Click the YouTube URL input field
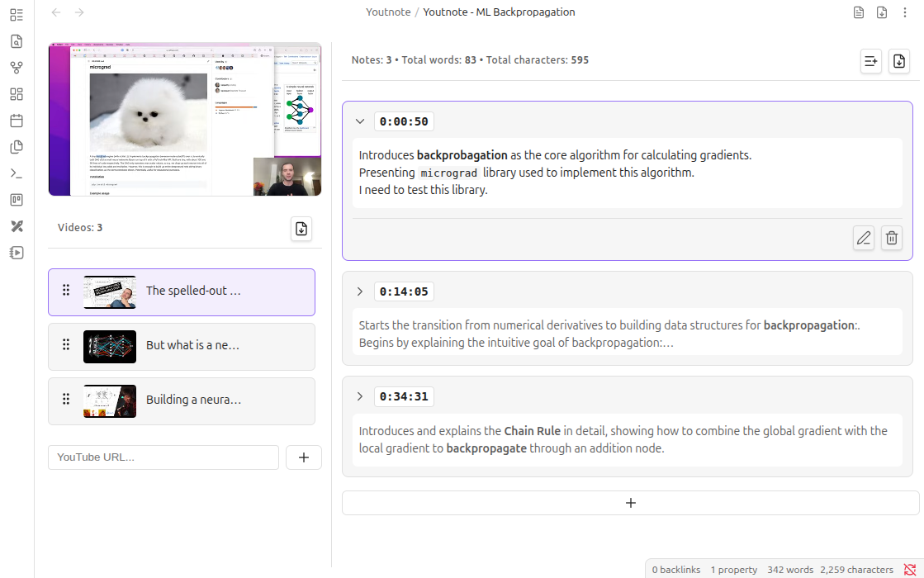This screenshot has width=924, height=578. [163, 457]
